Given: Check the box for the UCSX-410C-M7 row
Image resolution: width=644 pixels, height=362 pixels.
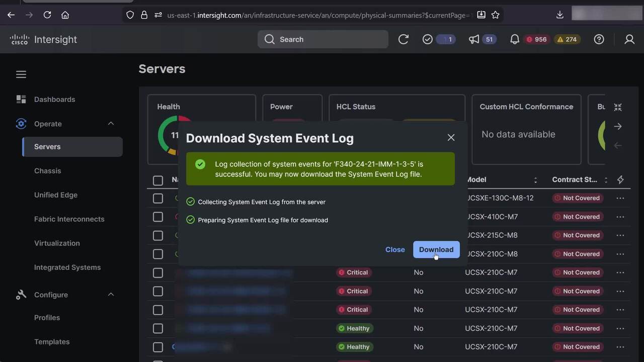Looking at the screenshot, I should tap(158, 217).
